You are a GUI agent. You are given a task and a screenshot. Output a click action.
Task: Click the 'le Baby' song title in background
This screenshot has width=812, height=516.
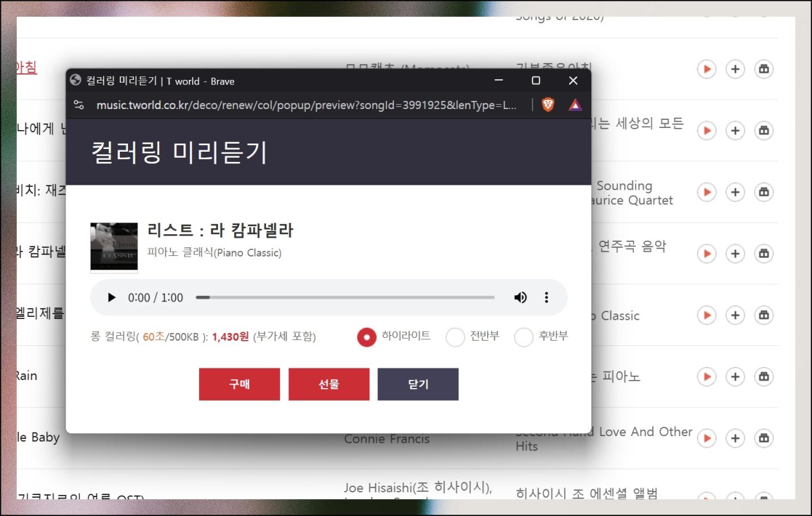(x=38, y=437)
